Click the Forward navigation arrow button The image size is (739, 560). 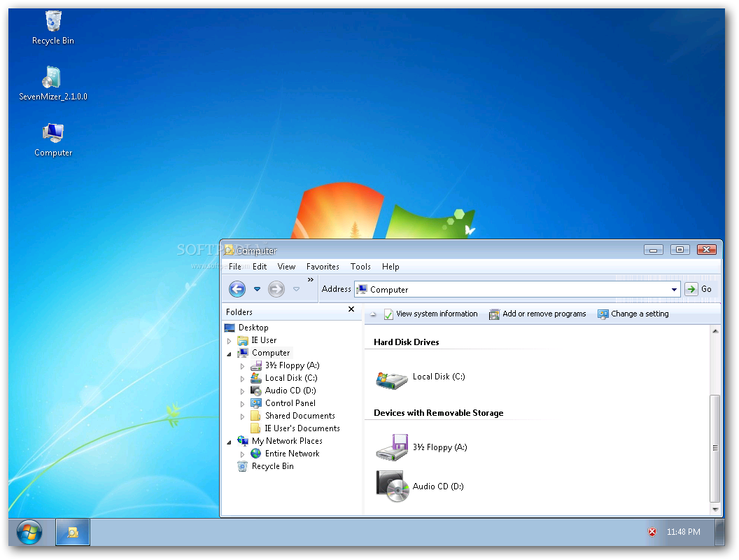[x=276, y=289]
